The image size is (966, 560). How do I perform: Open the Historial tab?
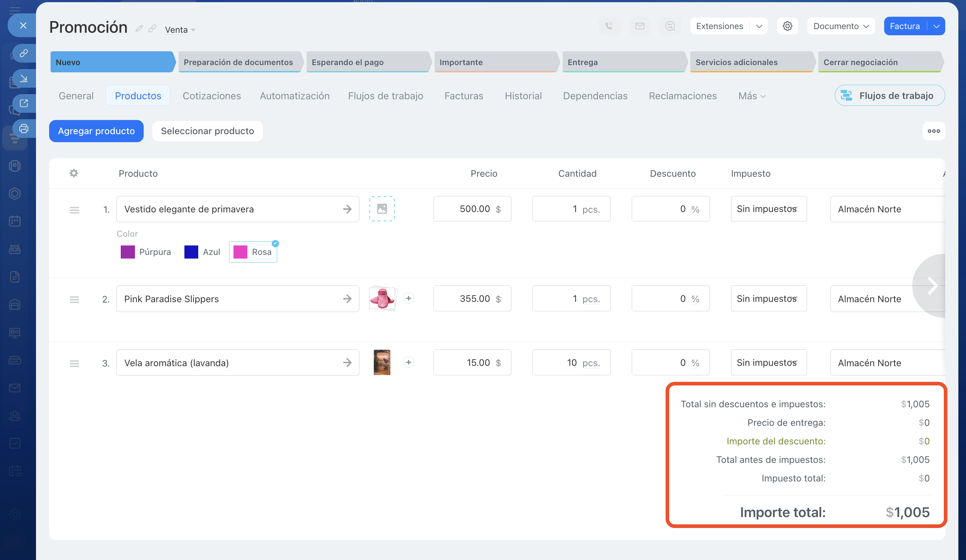(523, 96)
